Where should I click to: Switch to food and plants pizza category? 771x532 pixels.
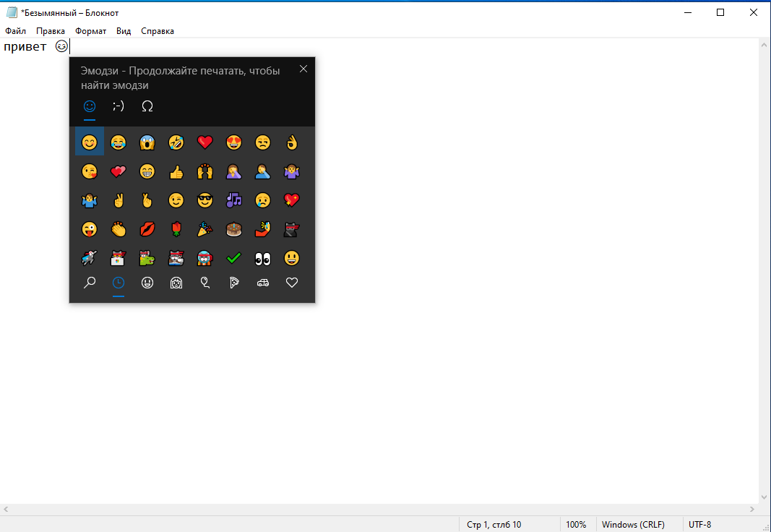[234, 283]
